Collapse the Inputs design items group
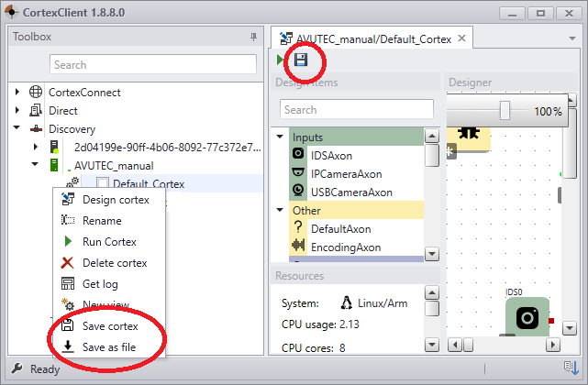The height and width of the screenshot is (385, 588). point(280,137)
